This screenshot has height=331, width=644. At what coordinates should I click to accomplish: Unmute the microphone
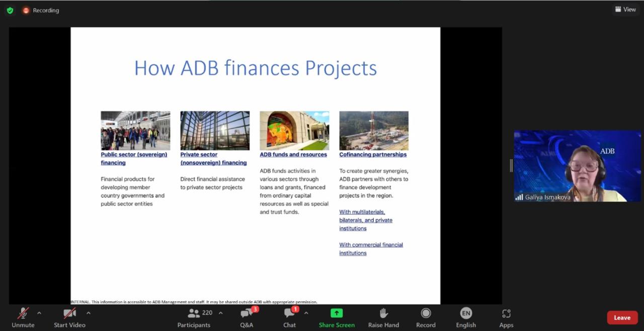pos(23,317)
